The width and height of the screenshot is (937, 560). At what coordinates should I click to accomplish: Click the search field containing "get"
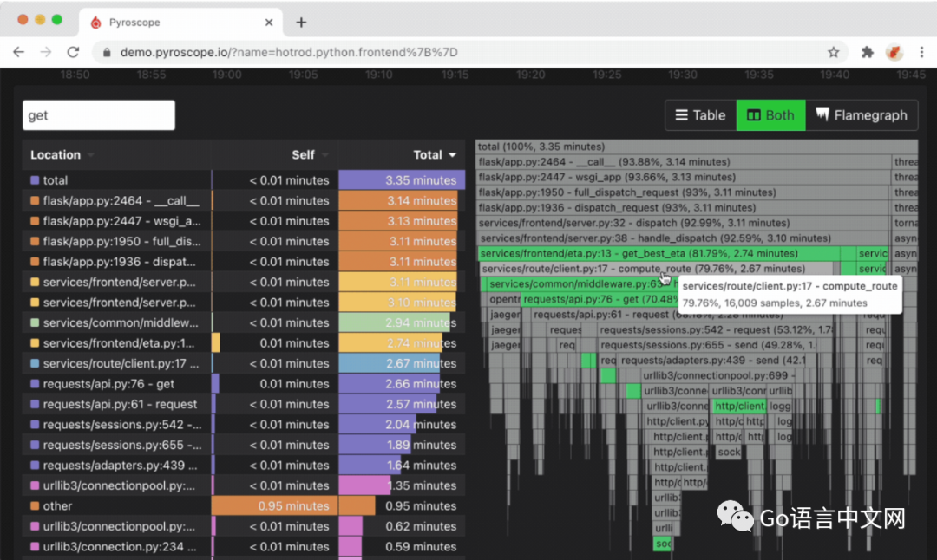[99, 115]
